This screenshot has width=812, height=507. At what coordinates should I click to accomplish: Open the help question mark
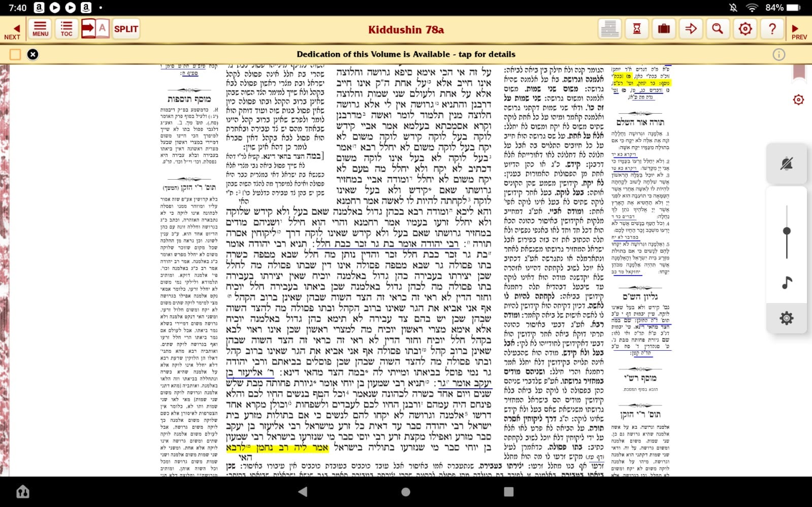click(772, 29)
